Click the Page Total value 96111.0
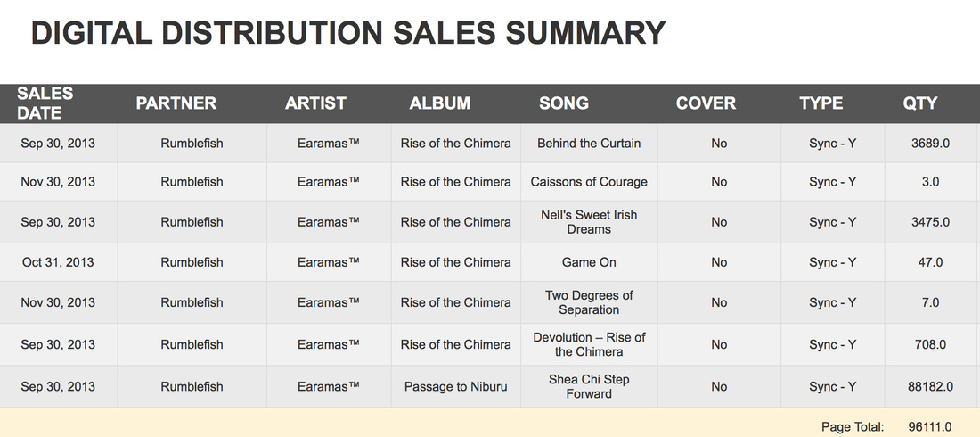The width and height of the screenshot is (980, 437). click(930, 427)
